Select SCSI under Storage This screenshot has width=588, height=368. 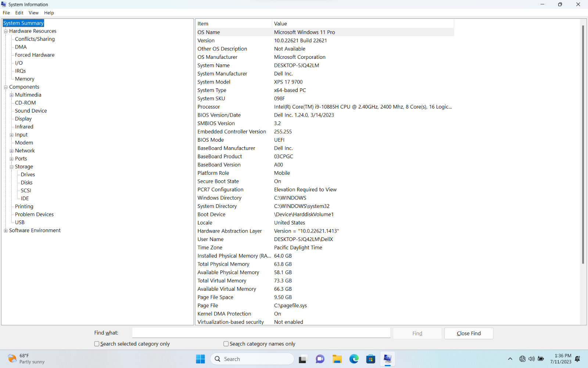pos(26,191)
